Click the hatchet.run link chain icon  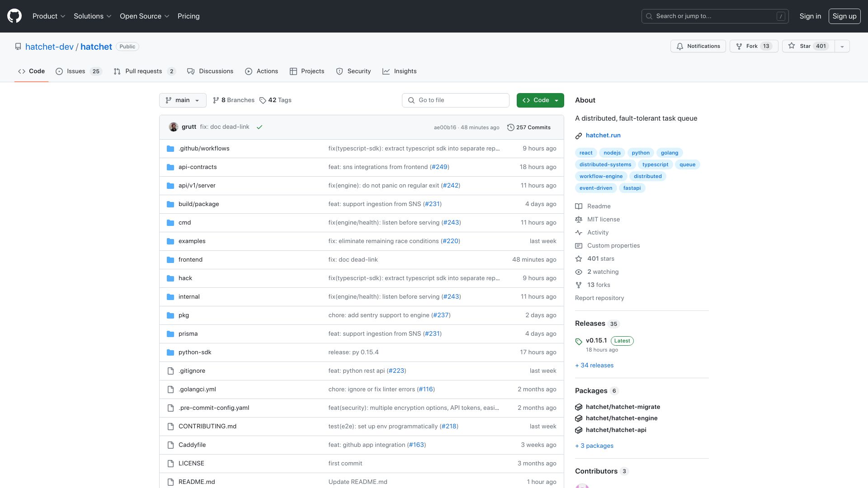579,136
